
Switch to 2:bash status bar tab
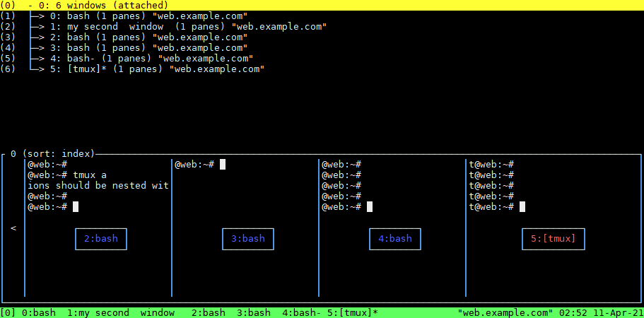coord(208,312)
